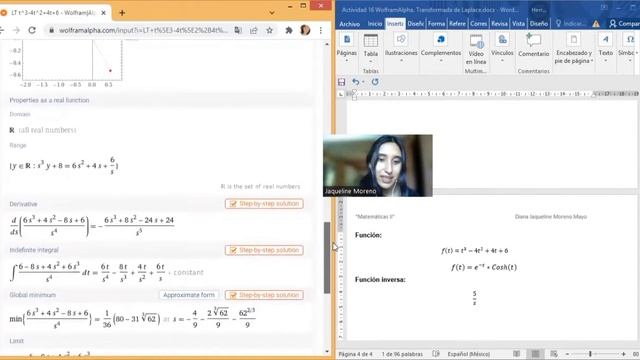Expand the Texto group
This screenshot has width=640, height=360.
click(606, 48)
